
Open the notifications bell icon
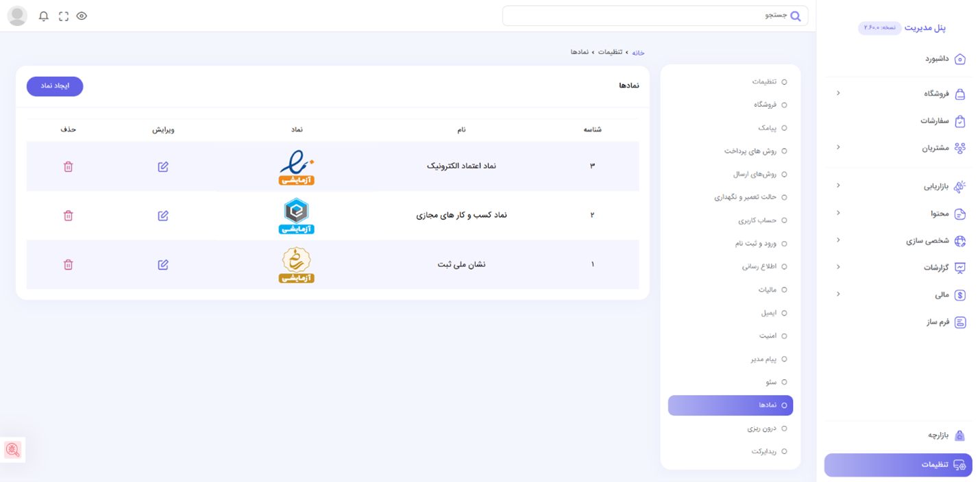(x=44, y=16)
